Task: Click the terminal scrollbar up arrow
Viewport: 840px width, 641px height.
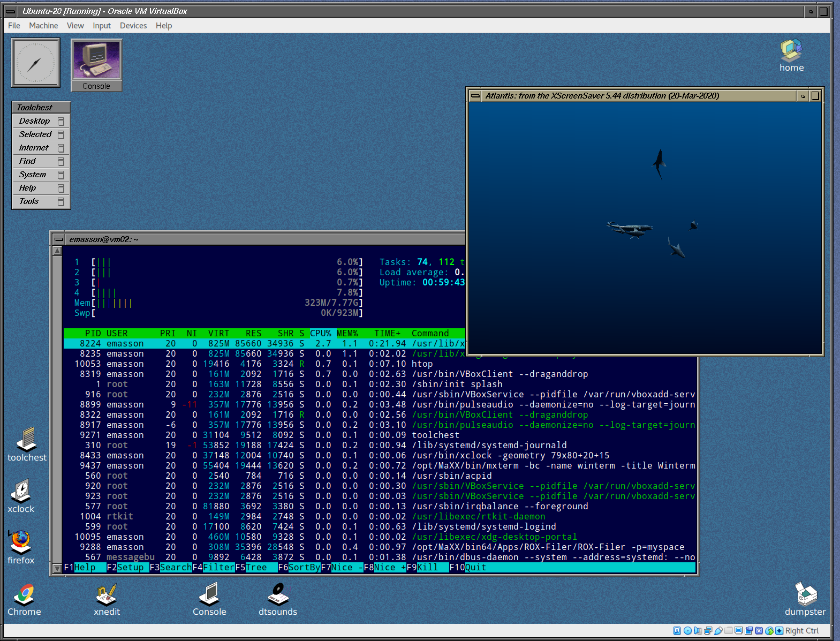Action: (57, 251)
